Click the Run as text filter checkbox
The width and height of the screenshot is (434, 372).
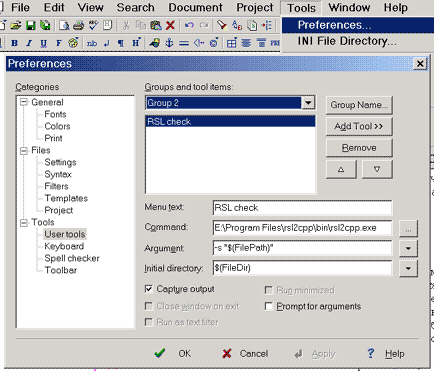tap(149, 322)
